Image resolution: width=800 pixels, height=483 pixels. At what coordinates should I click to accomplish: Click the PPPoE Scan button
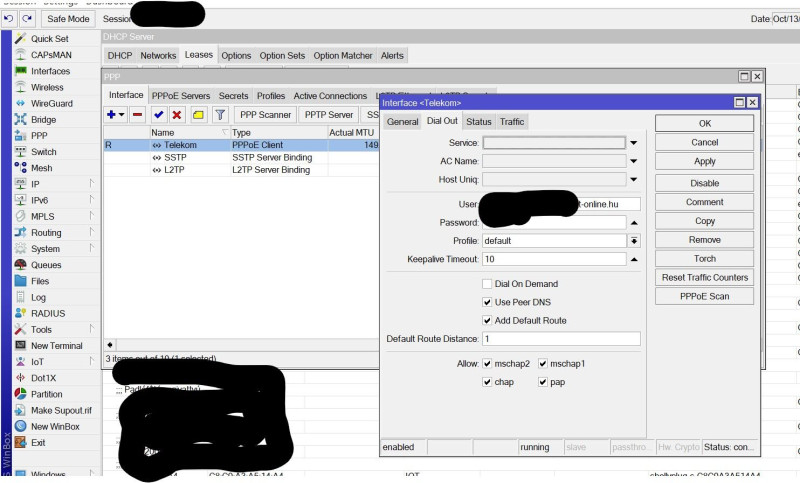click(705, 296)
